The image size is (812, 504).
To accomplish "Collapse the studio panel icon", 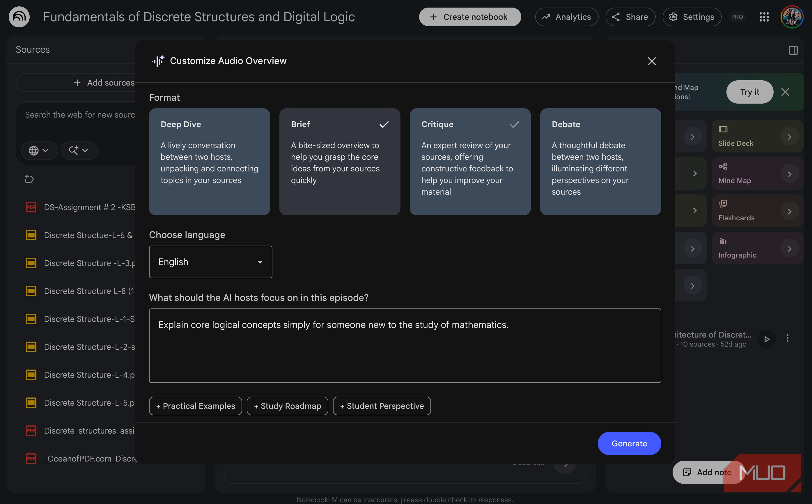I will tap(793, 50).
